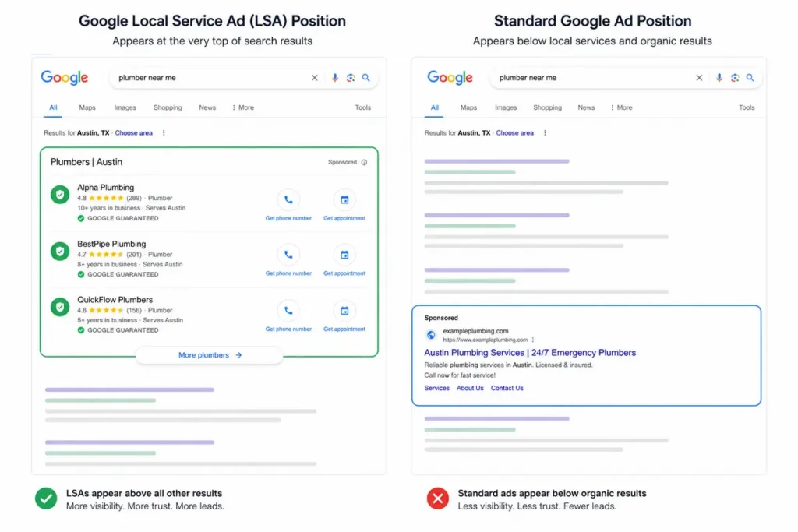798x532 pixels.
Task: Click Contact Us sitelink in sponsored ad
Action: 507,388
